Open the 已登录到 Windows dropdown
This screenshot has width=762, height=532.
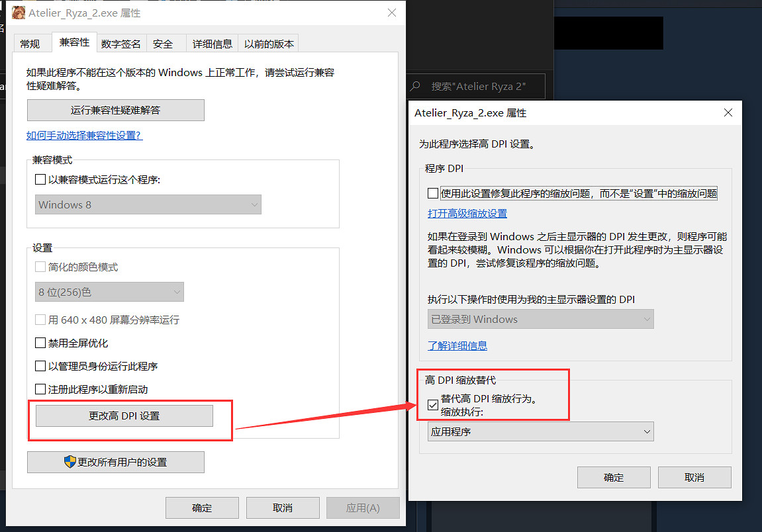click(x=540, y=320)
